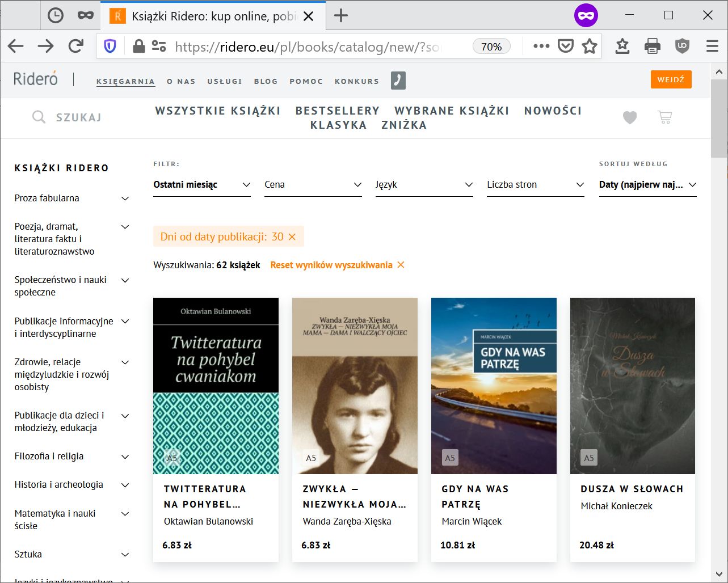The width and height of the screenshot is (728, 583).
Task: Click the orange WEJDŹ login button
Action: coord(671,79)
